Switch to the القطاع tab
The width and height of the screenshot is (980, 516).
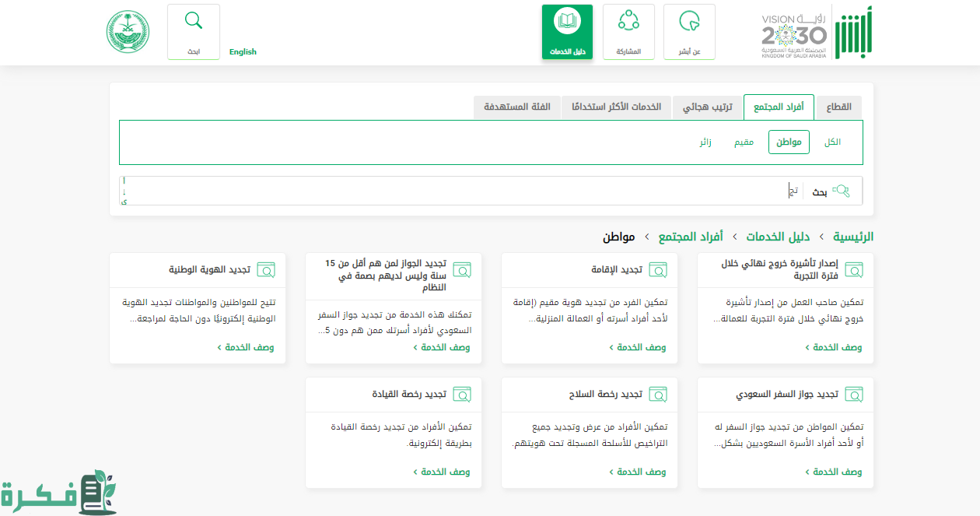click(x=838, y=107)
